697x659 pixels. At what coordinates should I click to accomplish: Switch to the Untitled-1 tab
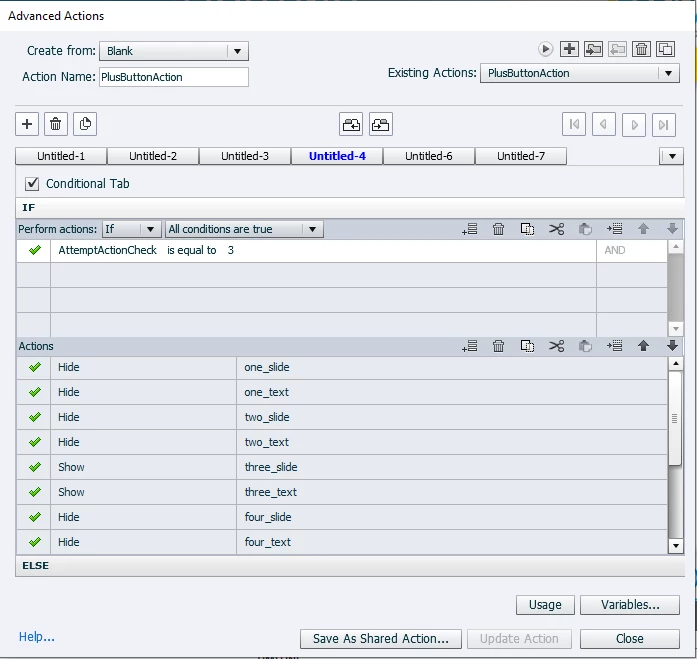coord(61,156)
